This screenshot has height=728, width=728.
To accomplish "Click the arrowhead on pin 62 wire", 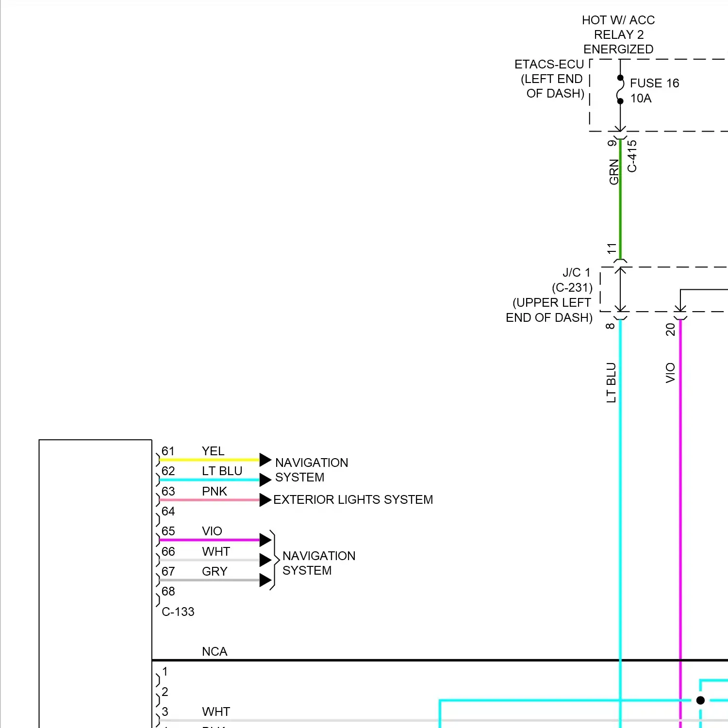I will coord(265,480).
